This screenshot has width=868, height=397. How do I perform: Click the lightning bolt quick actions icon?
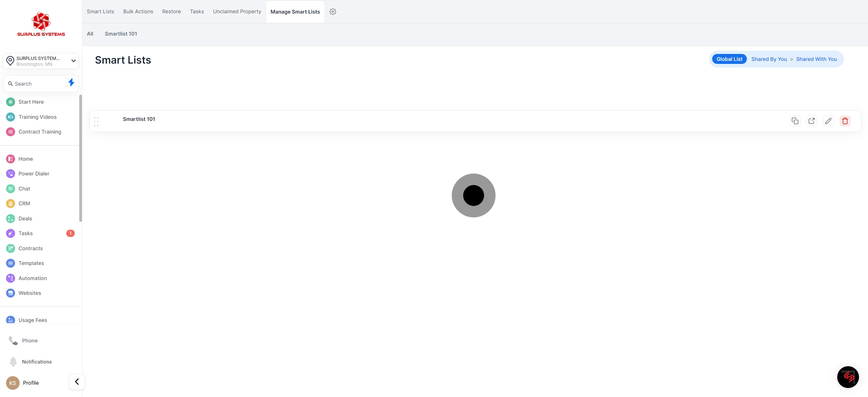[71, 83]
